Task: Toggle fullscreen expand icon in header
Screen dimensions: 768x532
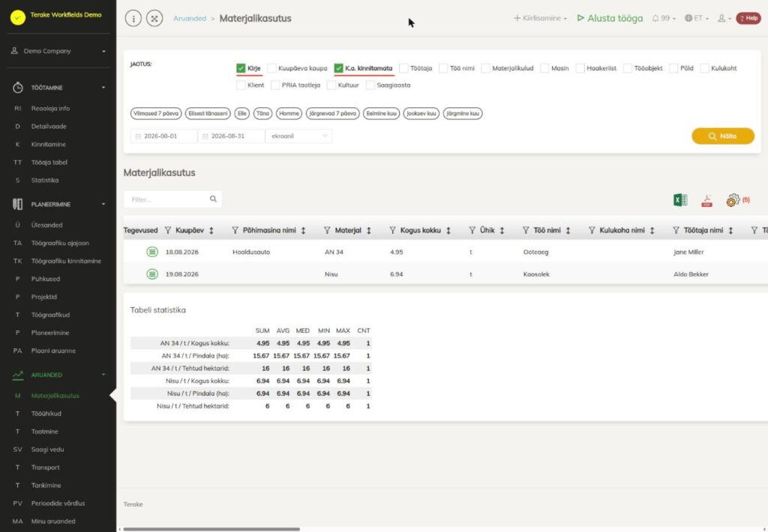Action: point(154,19)
